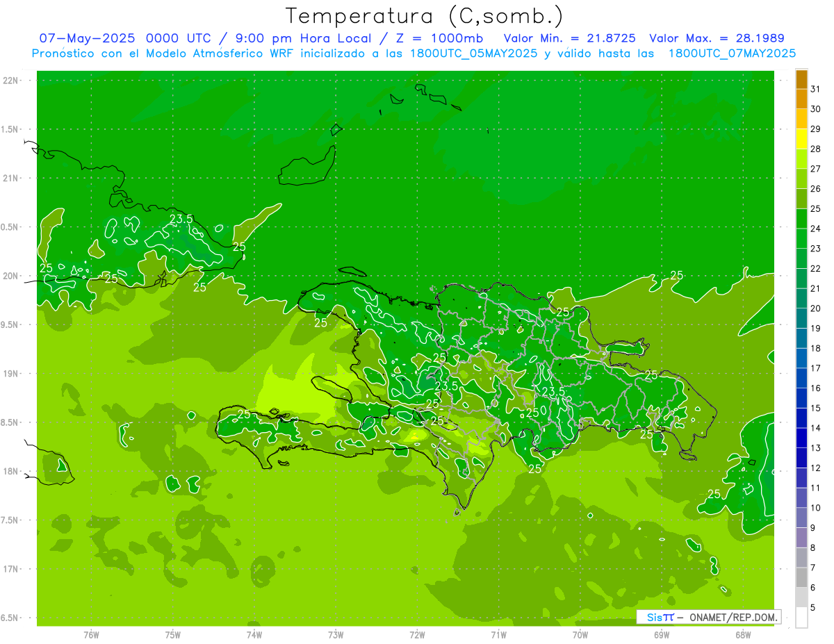Click the "1800UTC_07MAY2025" valid-until time text
This screenshot has width=834, height=644.
tap(732, 53)
